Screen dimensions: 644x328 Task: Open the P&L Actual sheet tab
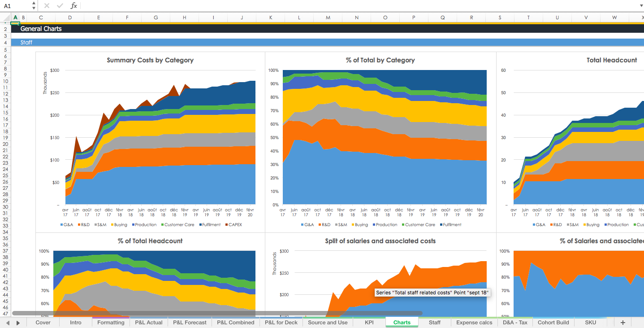[x=149, y=322]
